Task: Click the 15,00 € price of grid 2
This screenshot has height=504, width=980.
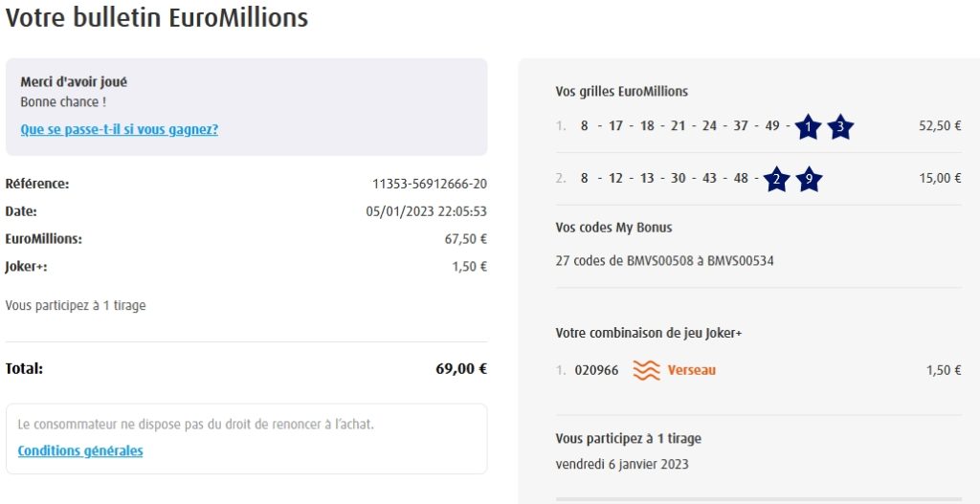Action: click(940, 178)
